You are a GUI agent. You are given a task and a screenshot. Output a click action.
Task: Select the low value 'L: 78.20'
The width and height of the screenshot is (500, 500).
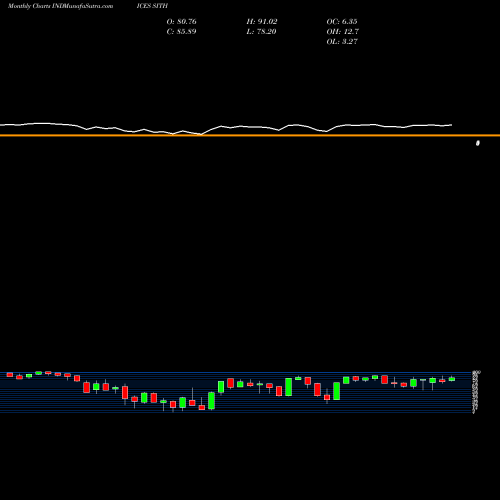(262, 32)
